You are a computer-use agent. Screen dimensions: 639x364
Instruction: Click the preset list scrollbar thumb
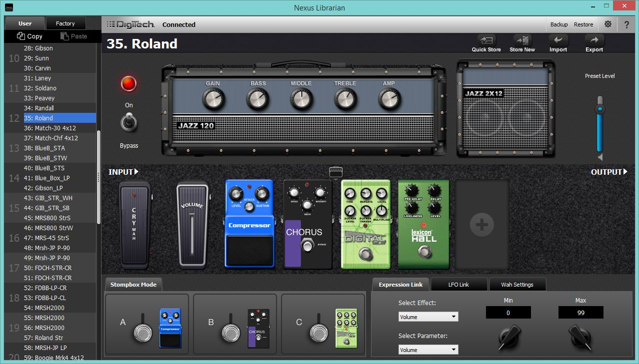(x=98, y=177)
